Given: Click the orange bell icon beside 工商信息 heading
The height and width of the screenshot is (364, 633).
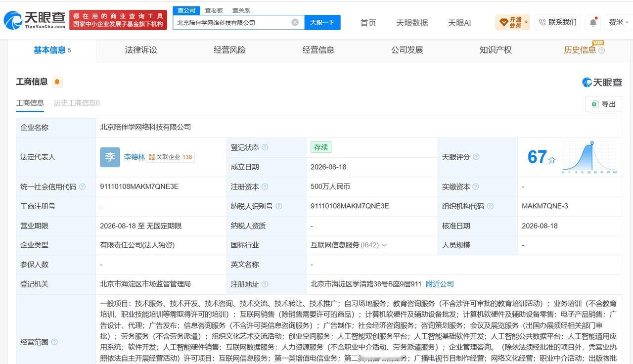Looking at the screenshot, I should (57, 82).
